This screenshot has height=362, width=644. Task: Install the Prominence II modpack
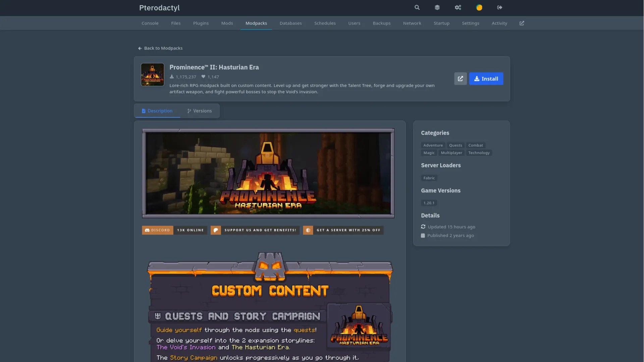[486, 79]
